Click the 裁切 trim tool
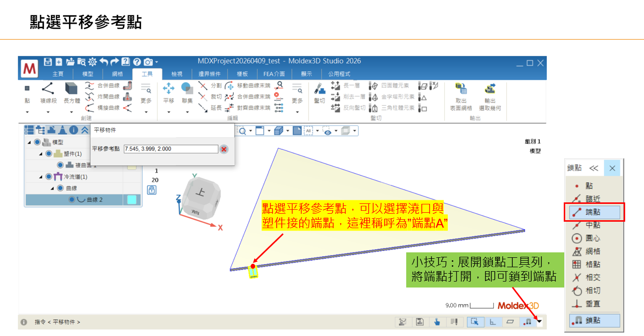Screen dimensions: 644x336 click(x=210, y=96)
